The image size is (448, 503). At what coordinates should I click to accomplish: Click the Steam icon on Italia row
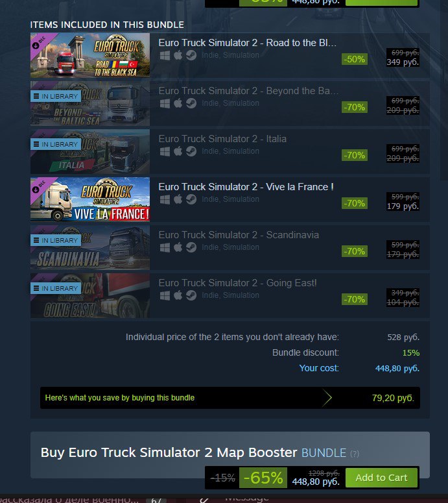pos(191,151)
